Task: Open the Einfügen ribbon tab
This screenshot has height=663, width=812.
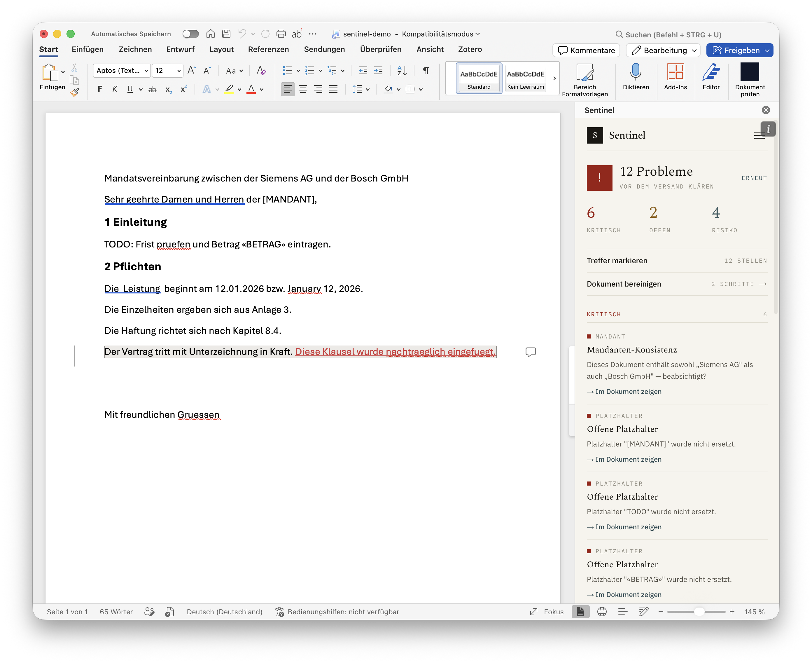Action: 87,49
